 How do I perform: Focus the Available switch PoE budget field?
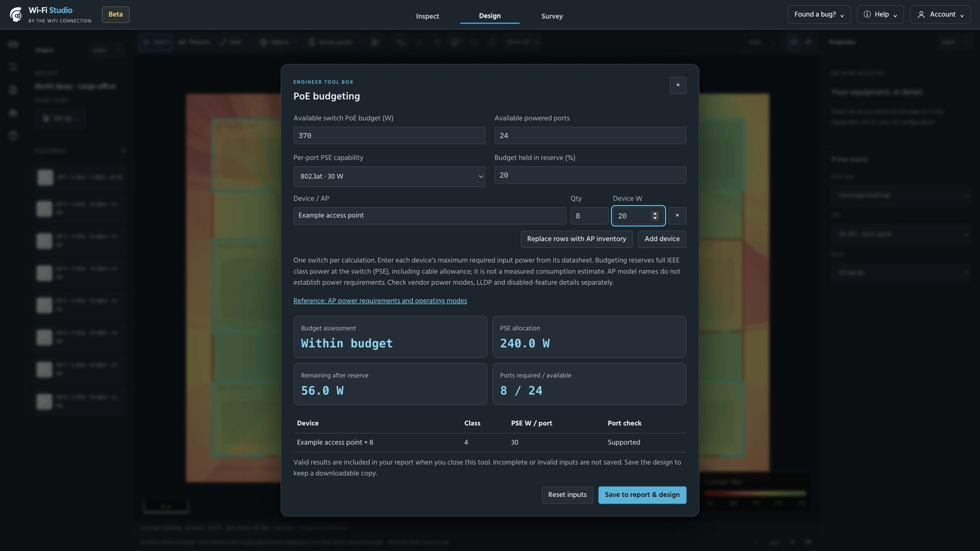[389, 136]
